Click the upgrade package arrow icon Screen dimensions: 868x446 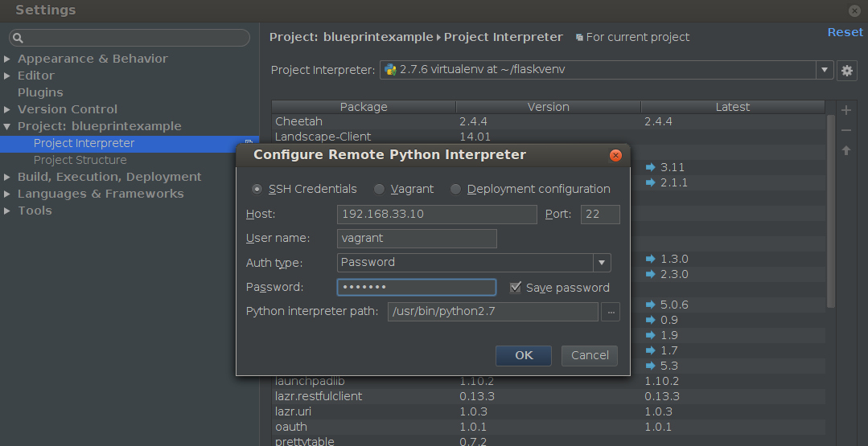[845, 150]
